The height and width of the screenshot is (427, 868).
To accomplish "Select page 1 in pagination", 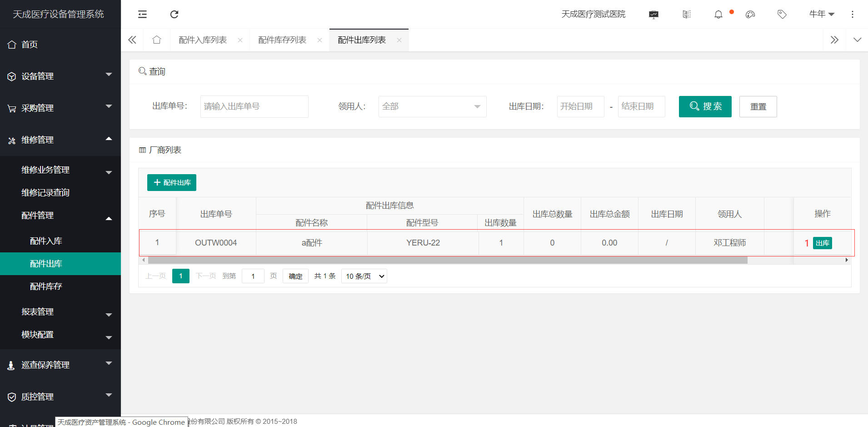I will click(181, 276).
